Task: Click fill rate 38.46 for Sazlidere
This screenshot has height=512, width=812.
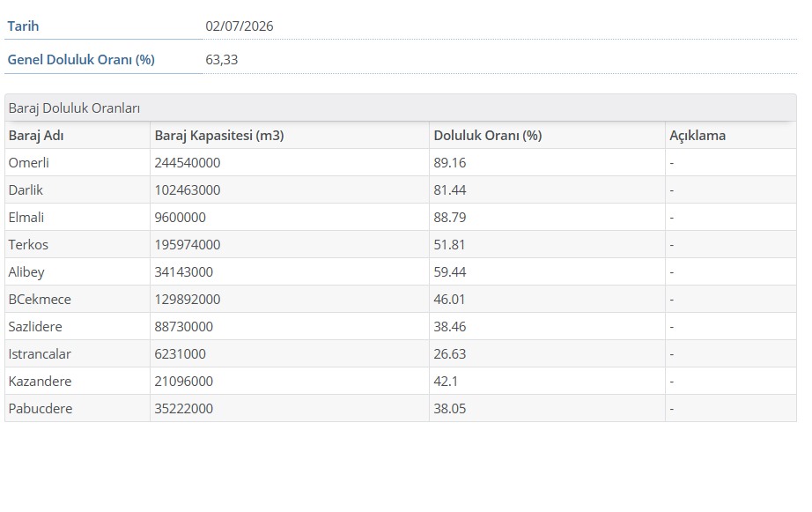Action: (450, 326)
